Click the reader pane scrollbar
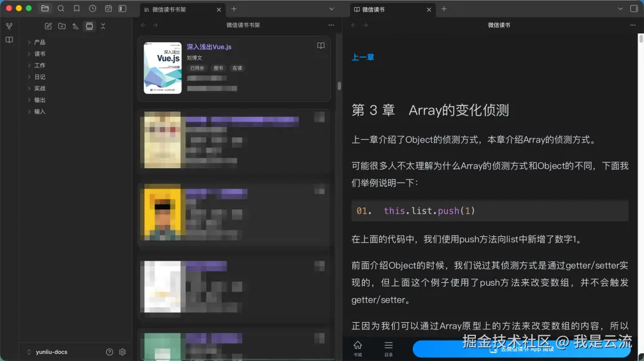The image size is (644, 361). (641, 39)
